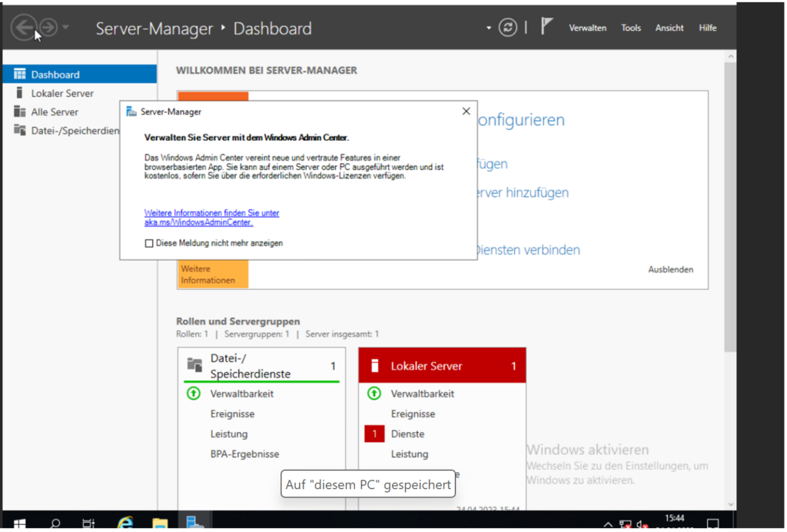
Task: Open Lokaler Server in sidebar
Action: point(62,93)
